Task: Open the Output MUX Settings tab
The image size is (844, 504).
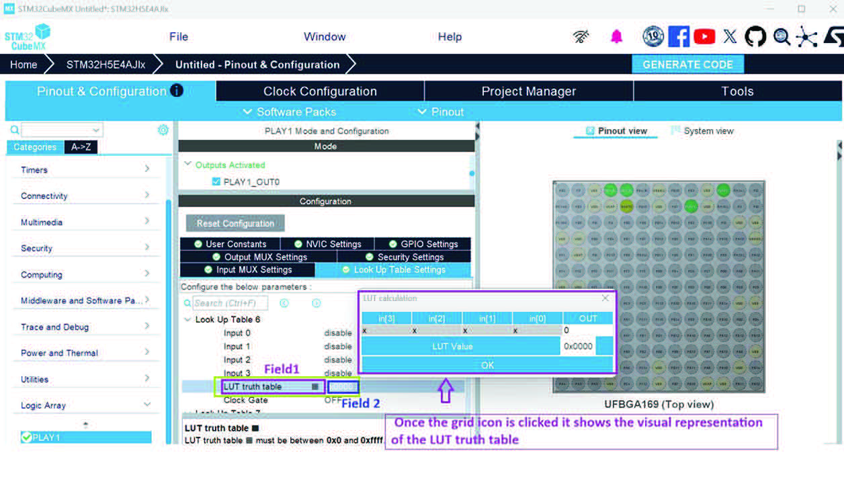Action: [x=259, y=257]
